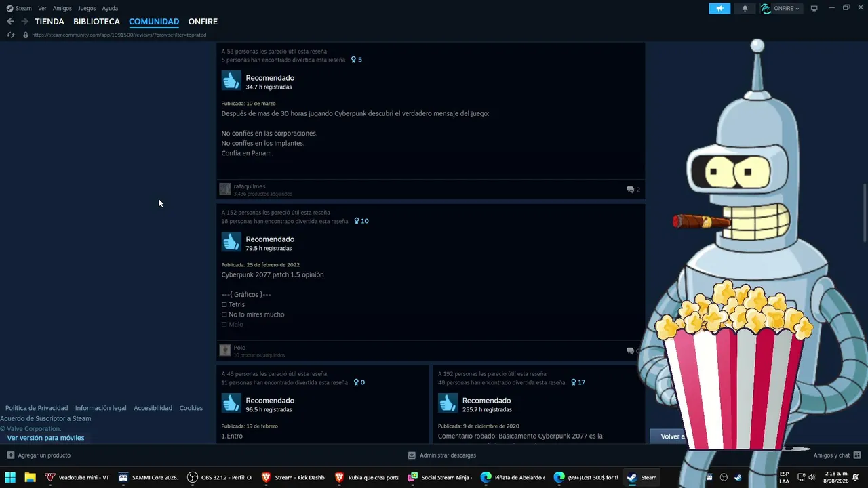Click the padlock icon beside the URL
Viewport: 868px width, 488px height.
pyautogui.click(x=26, y=35)
